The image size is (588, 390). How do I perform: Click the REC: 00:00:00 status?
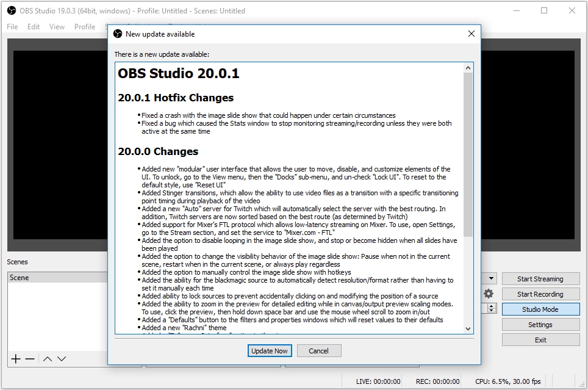[437, 381]
